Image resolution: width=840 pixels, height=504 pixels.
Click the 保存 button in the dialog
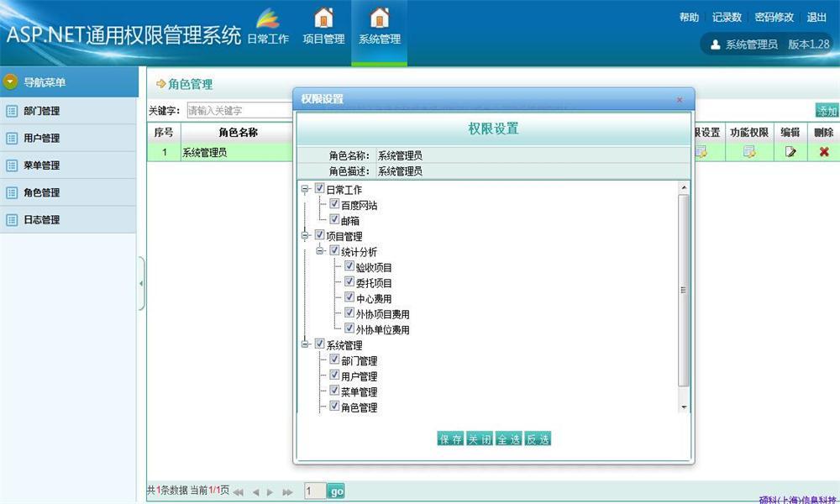450,439
